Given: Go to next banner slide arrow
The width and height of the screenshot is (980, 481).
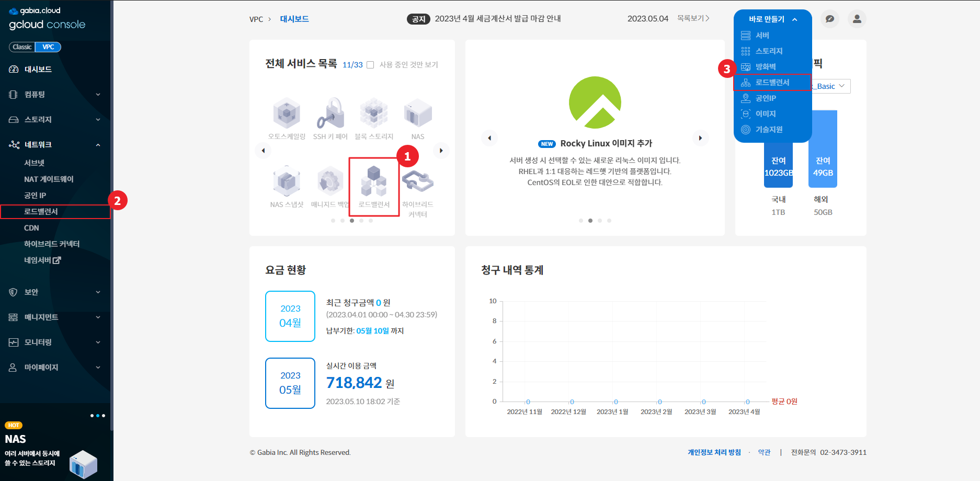Looking at the screenshot, I should click(700, 138).
